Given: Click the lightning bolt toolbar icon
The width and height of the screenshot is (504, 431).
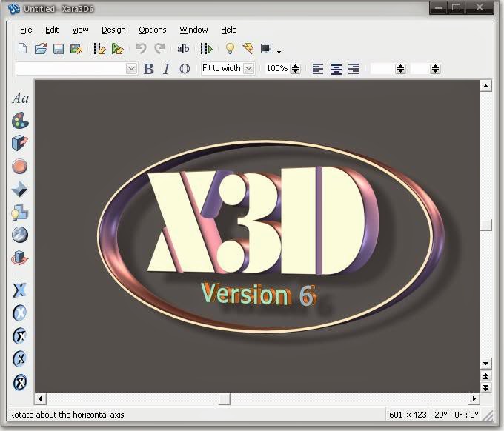Looking at the screenshot, I should [248, 48].
